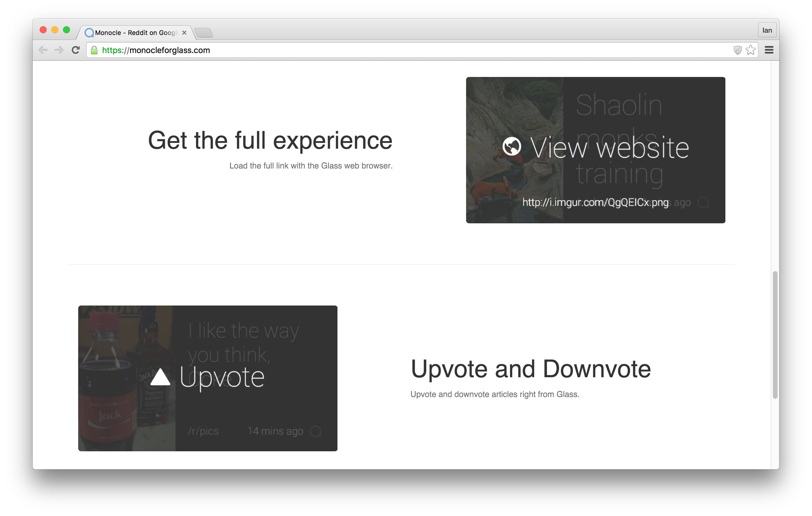Click the browser back arrow
812x516 pixels.
tap(43, 50)
